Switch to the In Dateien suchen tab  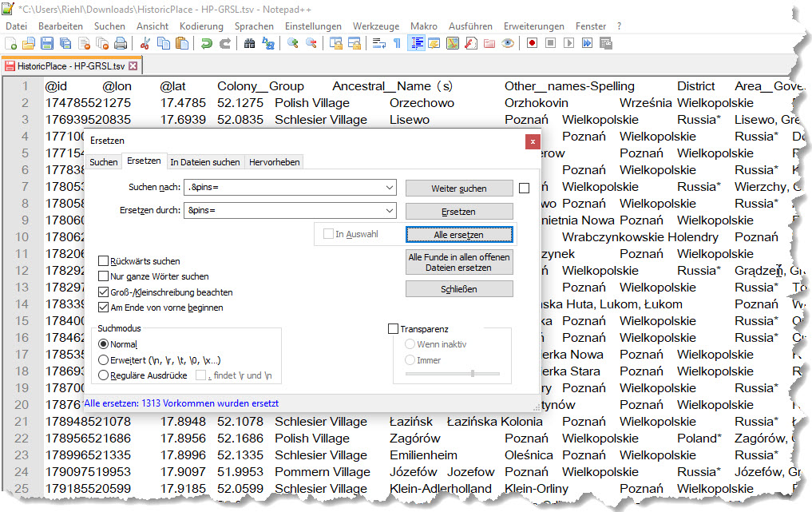coord(204,162)
